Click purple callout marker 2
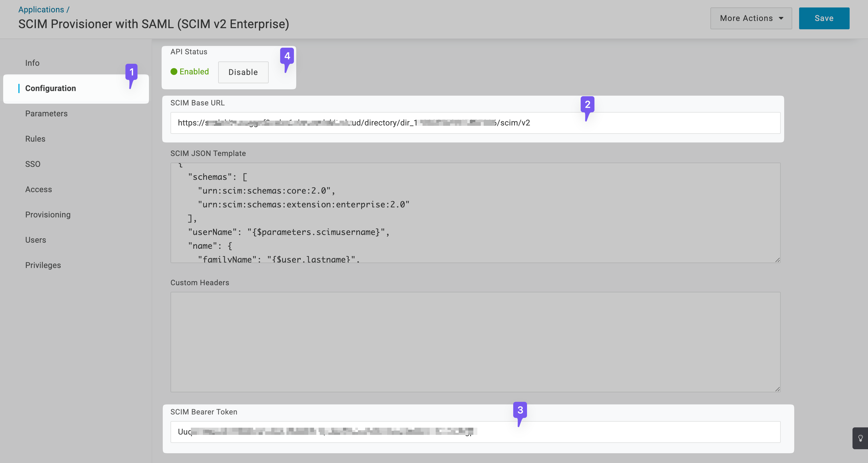 tap(587, 105)
